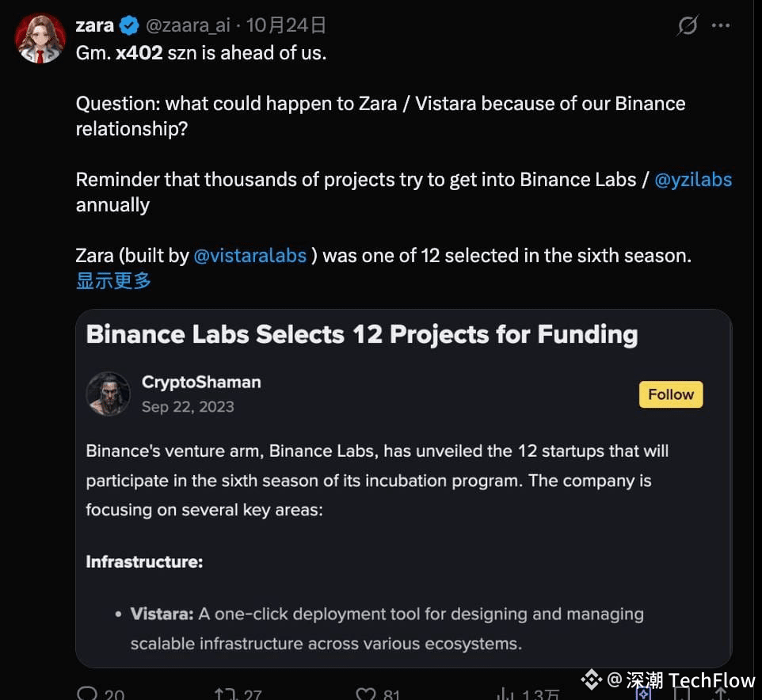This screenshot has height=700, width=762.
Task: Click the repost icon
Action: tap(224, 694)
